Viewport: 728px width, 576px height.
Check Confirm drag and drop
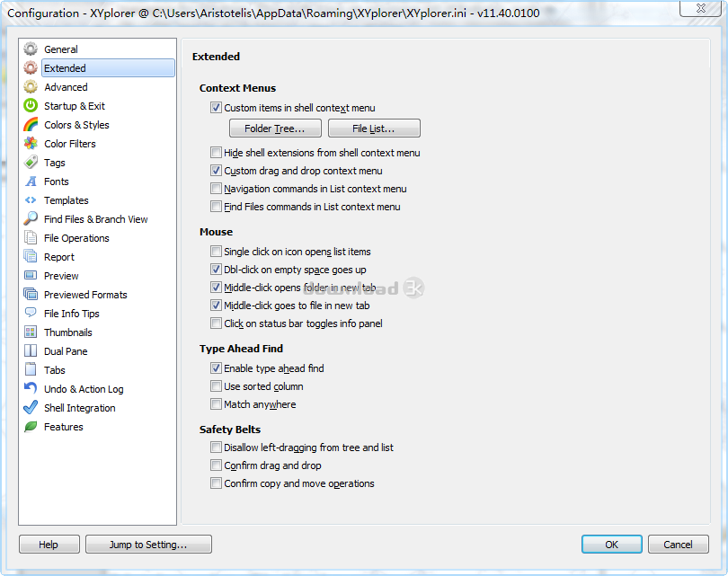[x=216, y=465]
